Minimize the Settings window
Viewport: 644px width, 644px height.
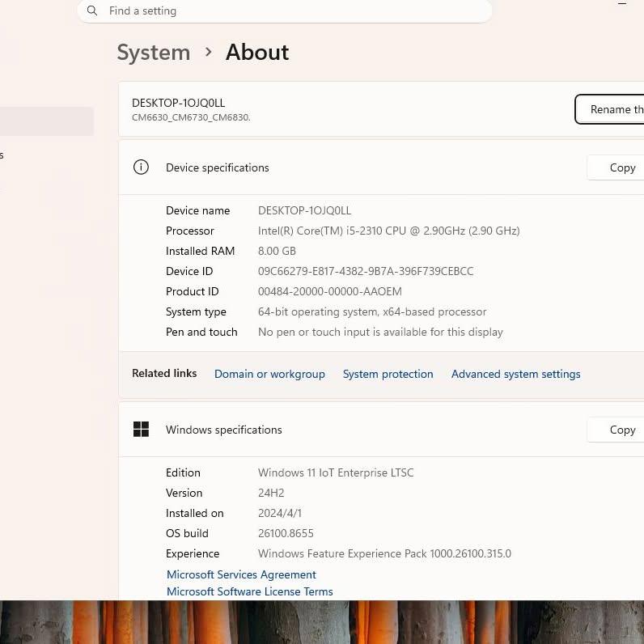(622, 3)
